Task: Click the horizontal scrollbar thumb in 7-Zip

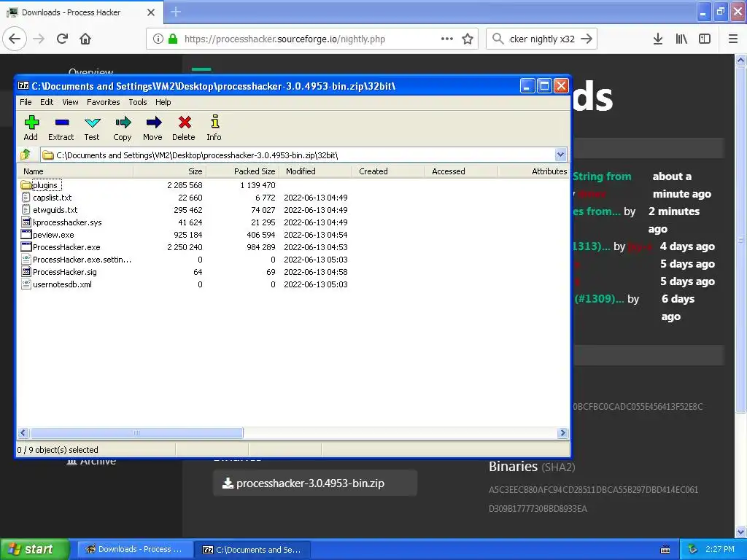Action: [x=136, y=432]
